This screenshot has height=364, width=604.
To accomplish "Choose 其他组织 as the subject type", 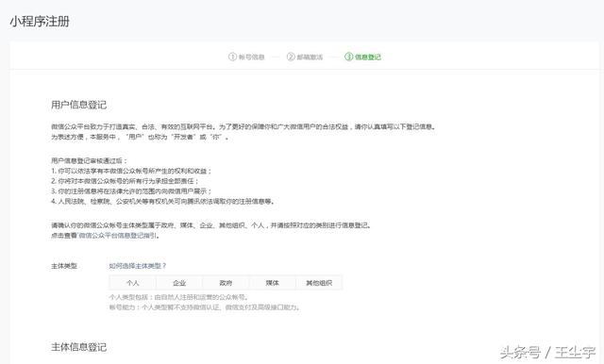I will [319, 283].
